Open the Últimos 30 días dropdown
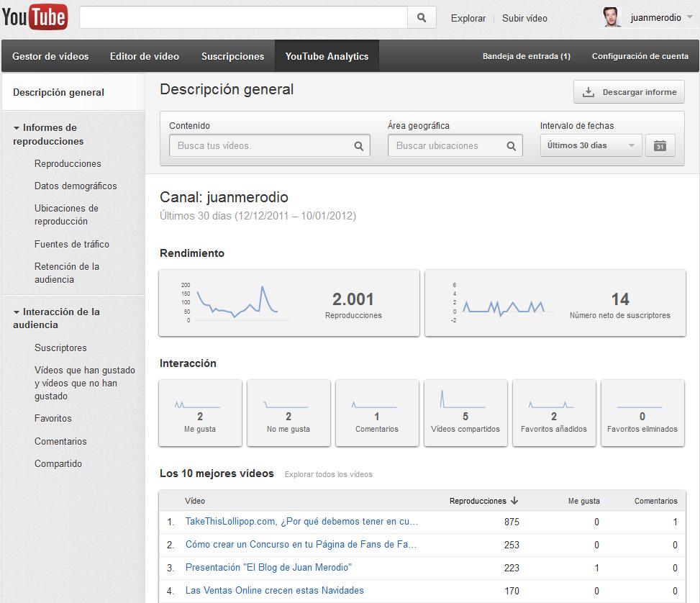Viewport: 700px width, 603px height. coord(591,145)
